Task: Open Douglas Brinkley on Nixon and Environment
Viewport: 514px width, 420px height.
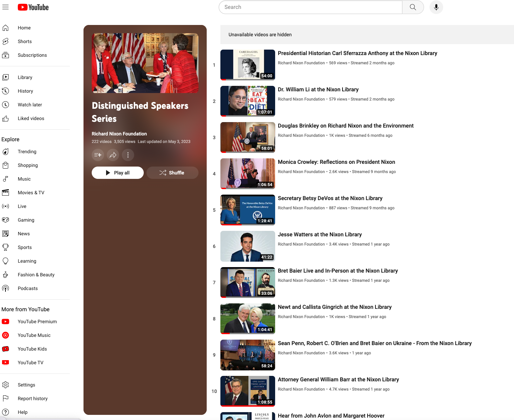Action: [346, 126]
